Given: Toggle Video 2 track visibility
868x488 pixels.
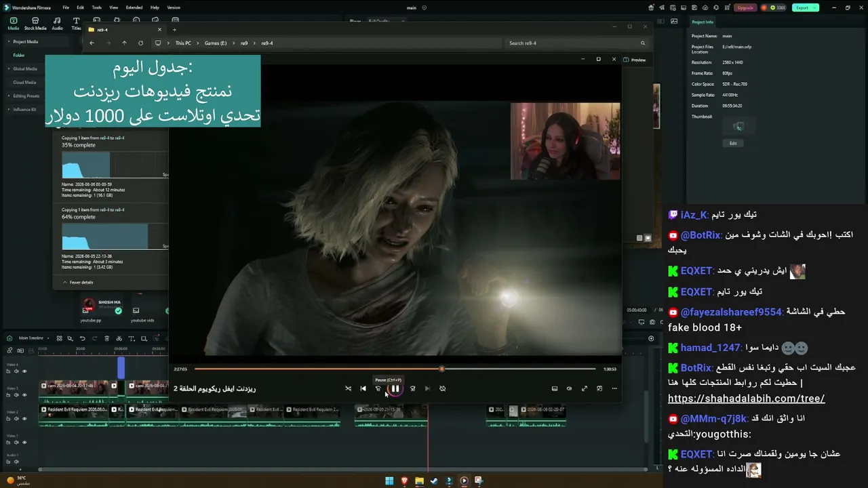Looking at the screenshot, I should 25,419.
